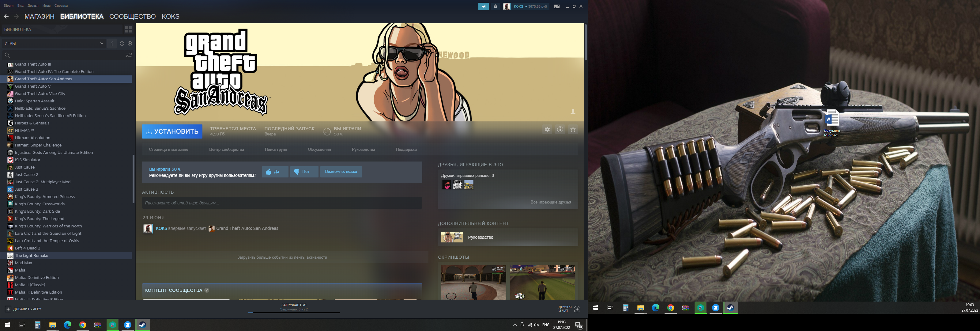Click the activity post text field
This screenshot has height=331, width=980.
282,203
